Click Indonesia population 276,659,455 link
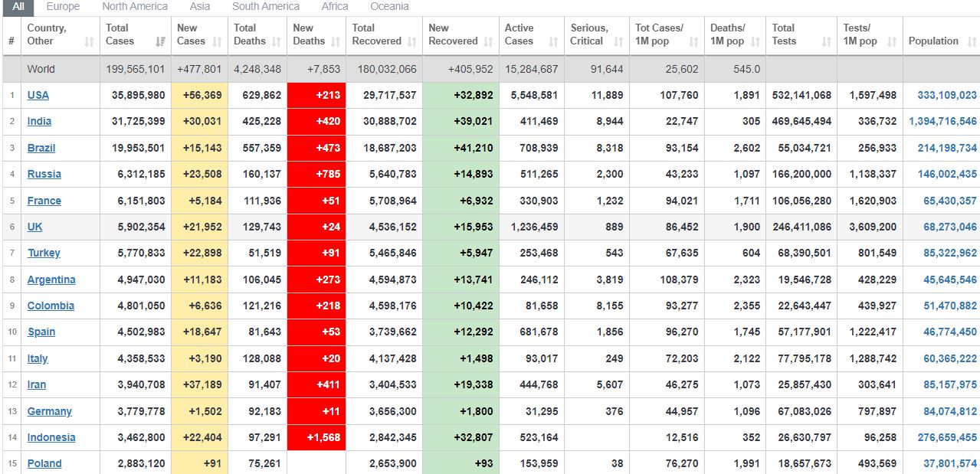The height and width of the screenshot is (474, 980). (x=947, y=437)
